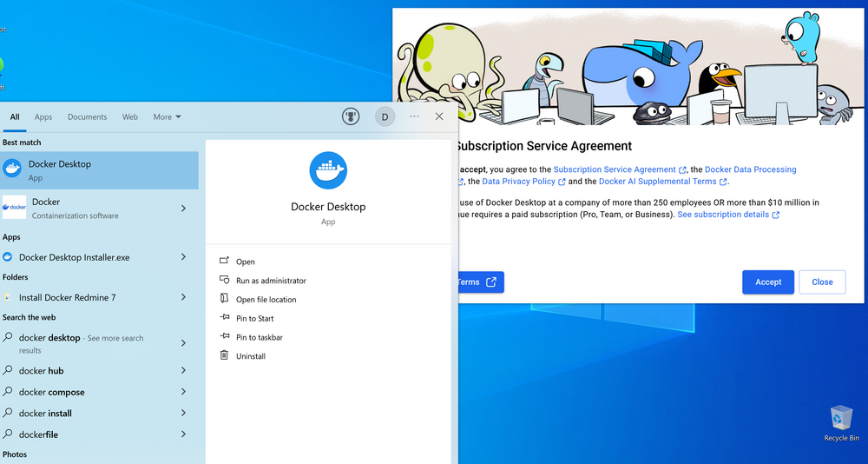Switch to the Web search tab
The width and height of the screenshot is (868, 464).
click(130, 117)
